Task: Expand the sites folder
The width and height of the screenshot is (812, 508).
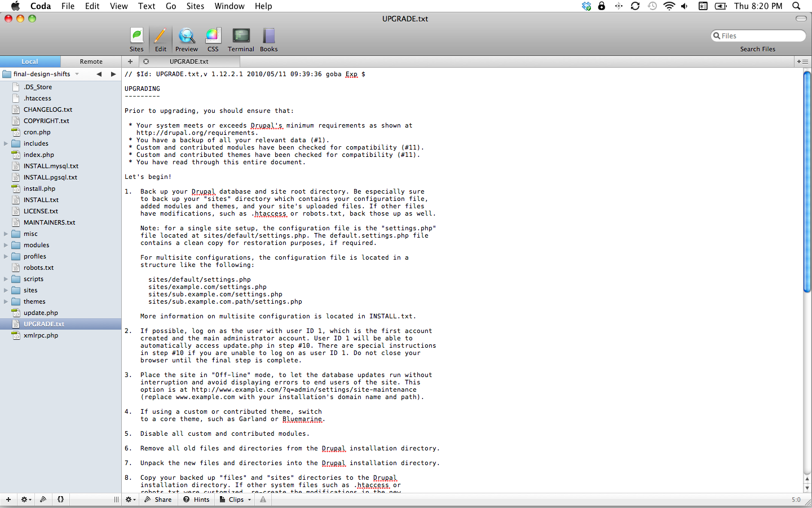Action: pyautogui.click(x=6, y=290)
